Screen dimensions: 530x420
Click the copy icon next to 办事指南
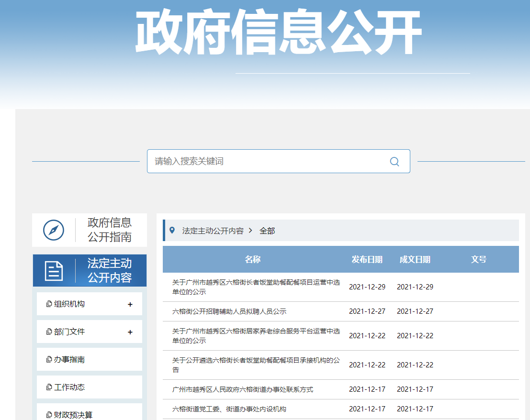(x=49, y=360)
